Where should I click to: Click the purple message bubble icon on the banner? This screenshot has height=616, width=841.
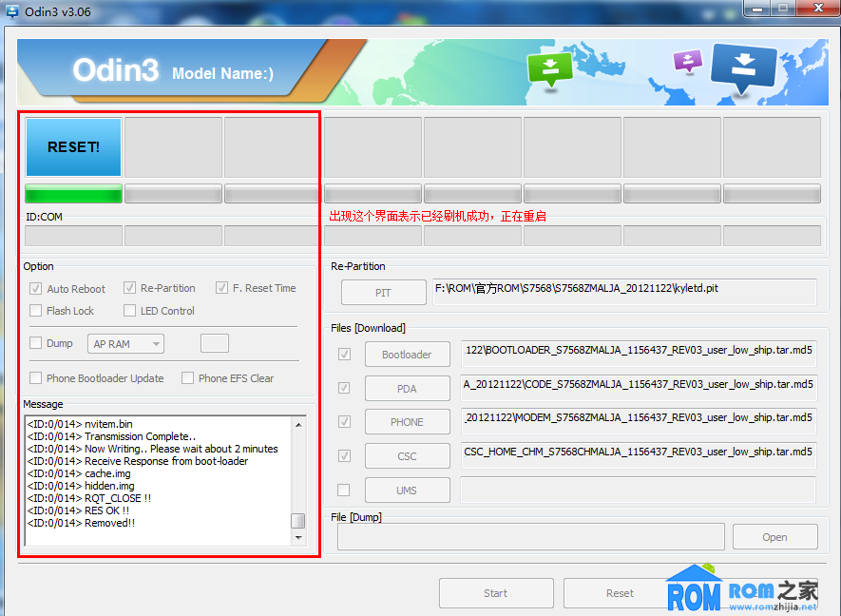687,59
